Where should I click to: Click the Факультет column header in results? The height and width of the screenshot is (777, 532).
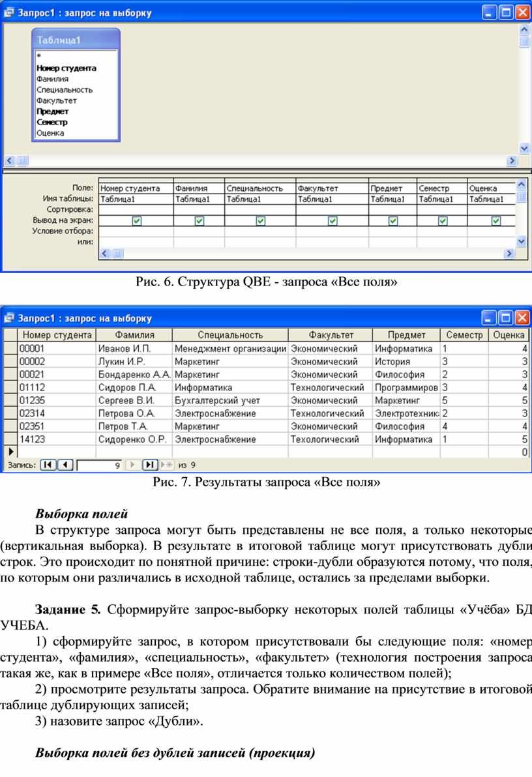[330, 335]
